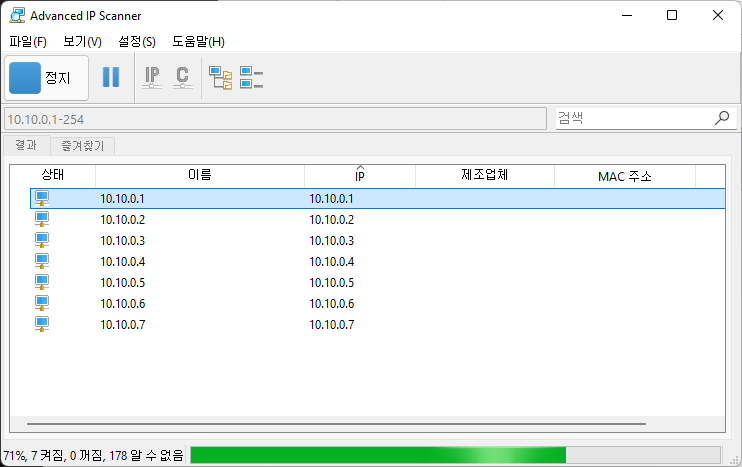This screenshot has height=467, width=742.
Task: Select the computer icon for 10.10.0.1
Action: 42,198
